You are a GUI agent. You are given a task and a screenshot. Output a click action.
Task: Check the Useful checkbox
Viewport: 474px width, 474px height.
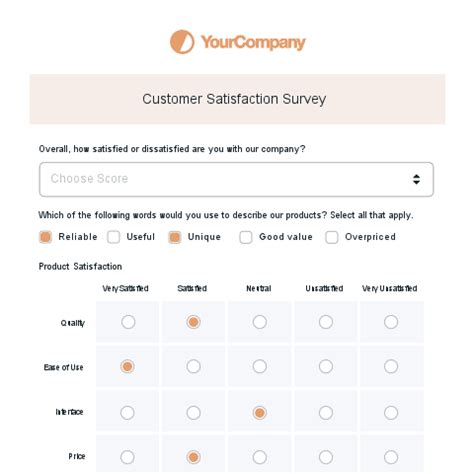(x=114, y=237)
